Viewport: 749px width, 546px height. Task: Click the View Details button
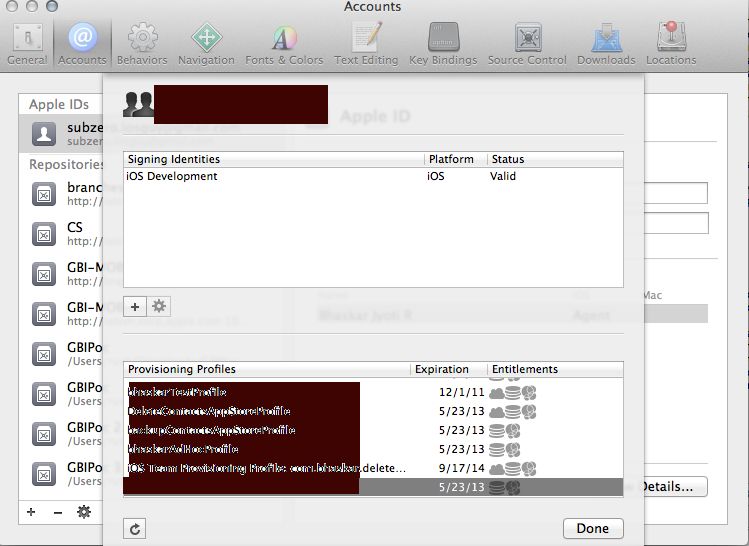pos(675,487)
